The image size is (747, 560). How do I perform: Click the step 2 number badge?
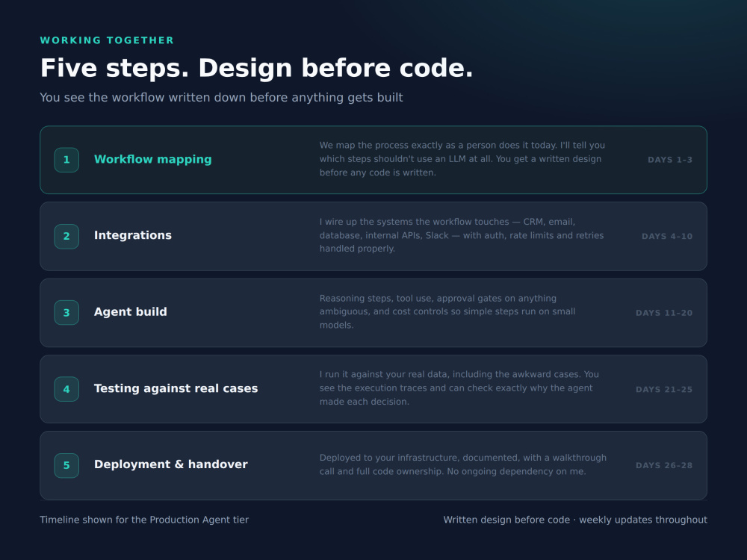66,237
